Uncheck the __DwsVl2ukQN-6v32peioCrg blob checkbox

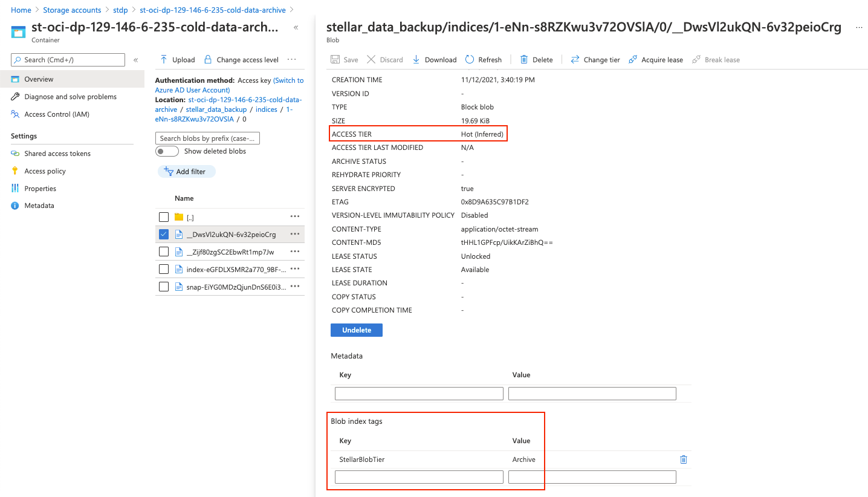(x=164, y=235)
